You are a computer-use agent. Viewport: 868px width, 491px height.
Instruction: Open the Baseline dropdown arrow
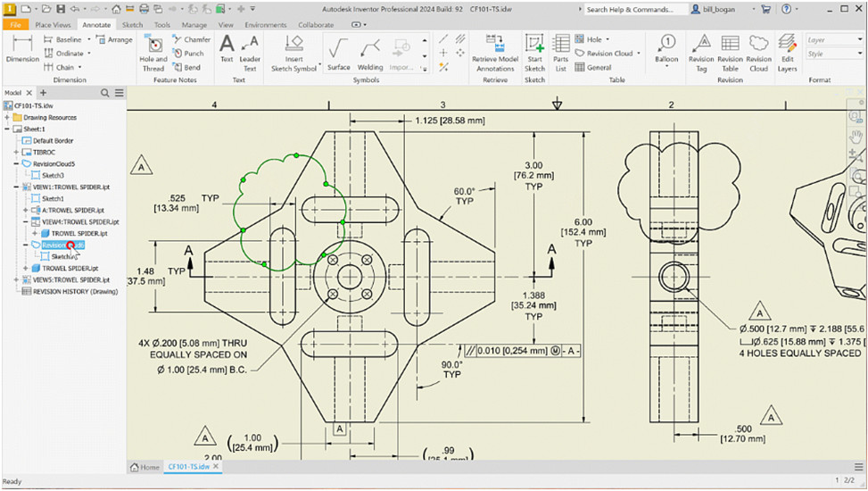[88, 39]
